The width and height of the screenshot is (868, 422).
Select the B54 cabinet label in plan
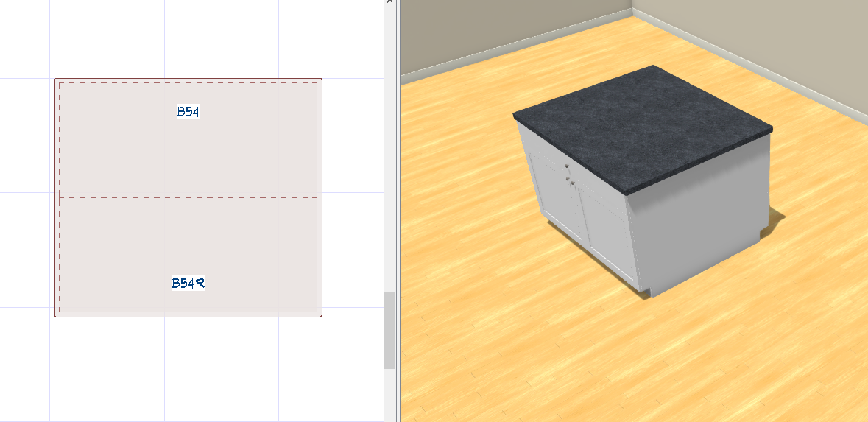pyautogui.click(x=188, y=112)
